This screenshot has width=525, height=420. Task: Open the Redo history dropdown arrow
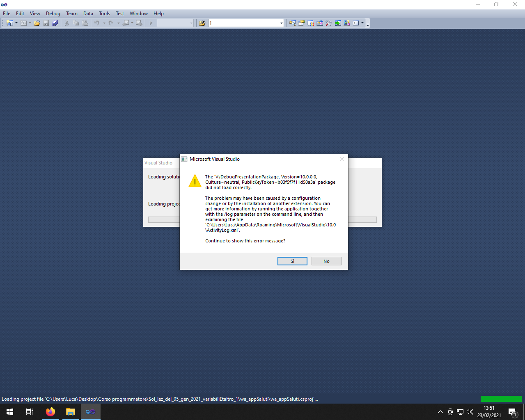click(118, 23)
